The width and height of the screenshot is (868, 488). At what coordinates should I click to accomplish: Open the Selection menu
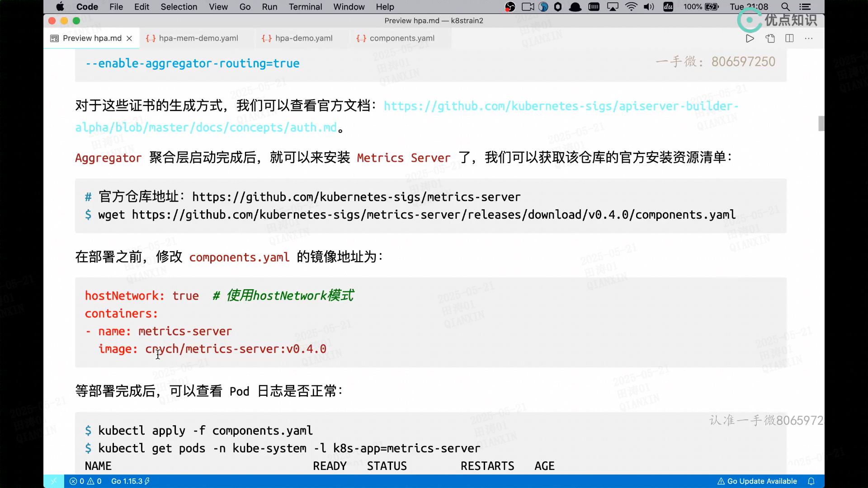(179, 7)
